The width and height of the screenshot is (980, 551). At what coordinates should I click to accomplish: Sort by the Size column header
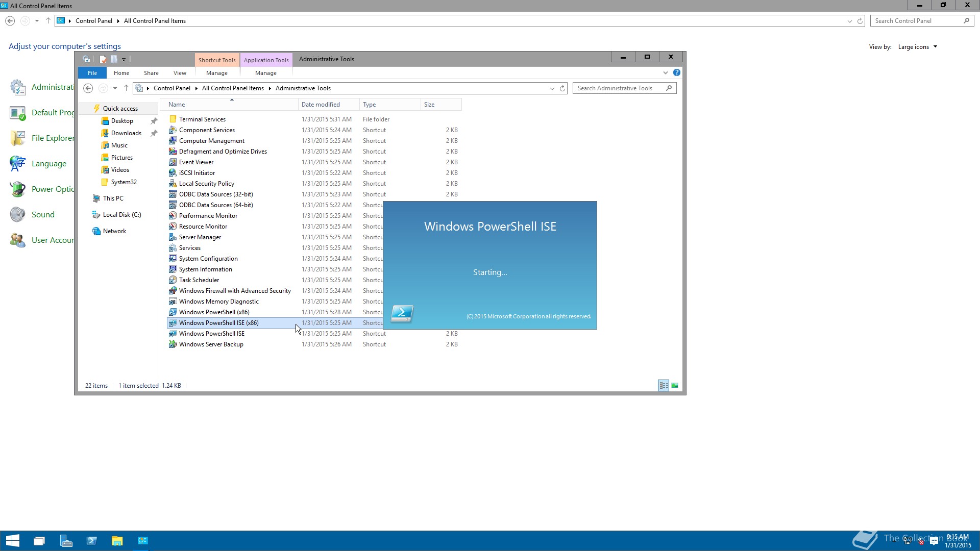click(x=441, y=105)
